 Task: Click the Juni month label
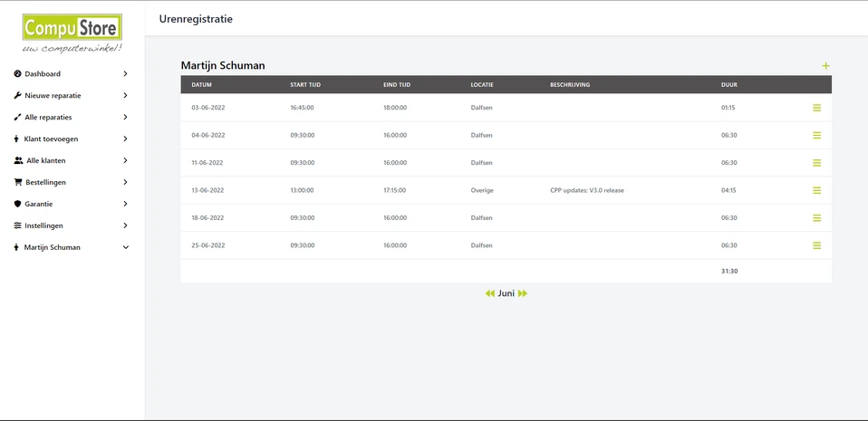coord(506,293)
